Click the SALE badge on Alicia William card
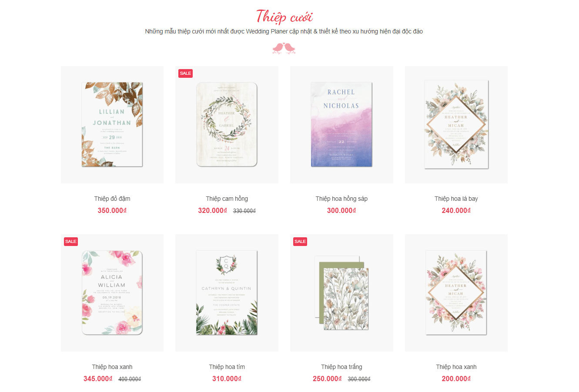Viewport: 579px width, 392px height. tap(71, 242)
